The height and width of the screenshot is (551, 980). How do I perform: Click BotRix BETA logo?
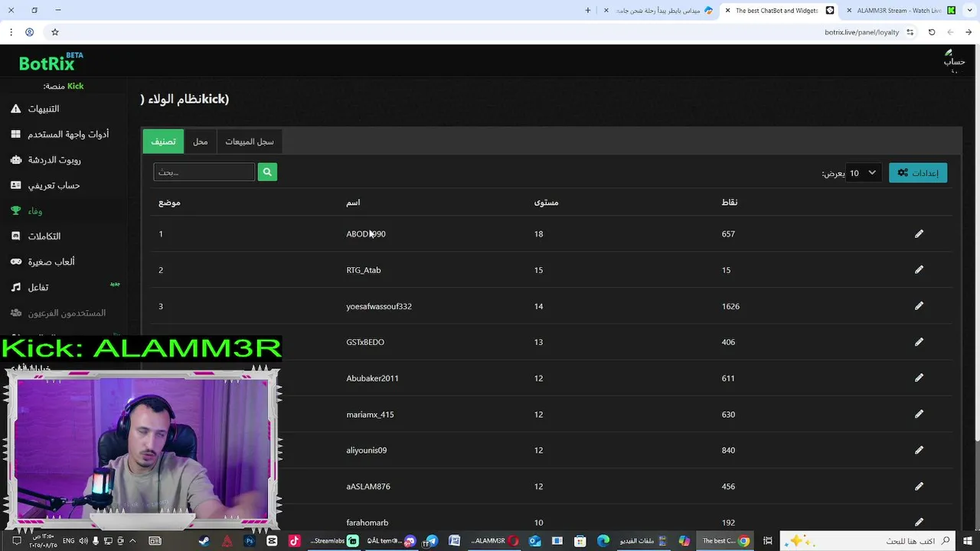tap(51, 62)
